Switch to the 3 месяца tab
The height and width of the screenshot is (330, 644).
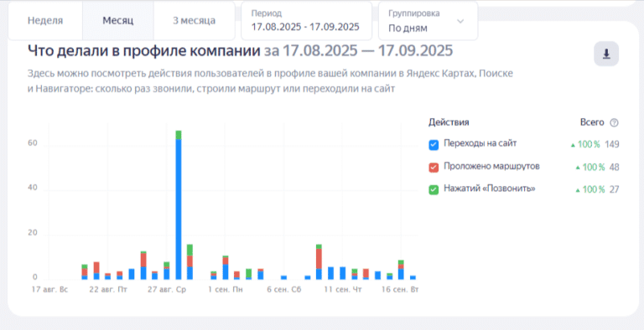194,21
